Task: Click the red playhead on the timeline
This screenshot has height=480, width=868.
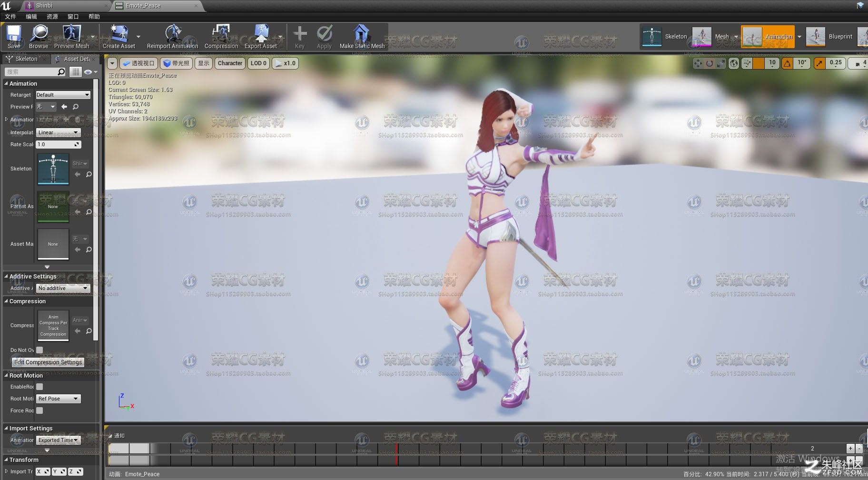Action: coord(397,454)
